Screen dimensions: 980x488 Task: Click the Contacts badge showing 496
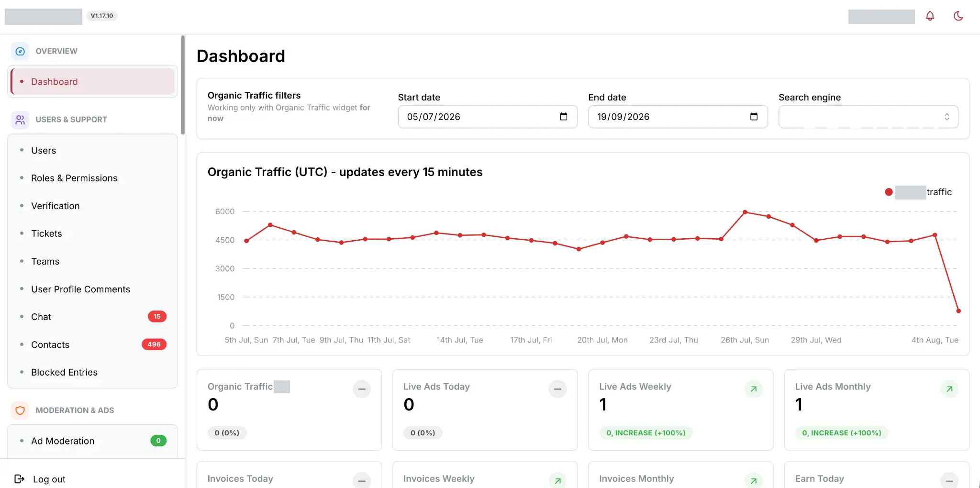tap(154, 344)
